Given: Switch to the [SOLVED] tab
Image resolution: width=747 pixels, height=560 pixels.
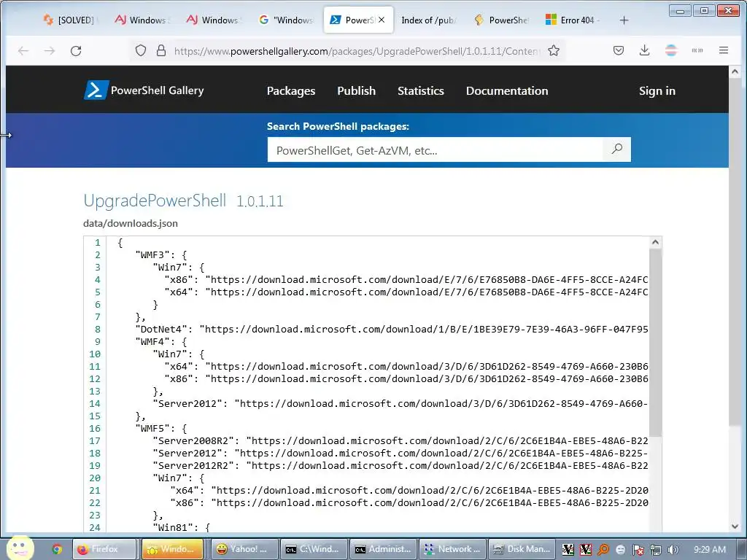Looking at the screenshot, I should (69, 20).
